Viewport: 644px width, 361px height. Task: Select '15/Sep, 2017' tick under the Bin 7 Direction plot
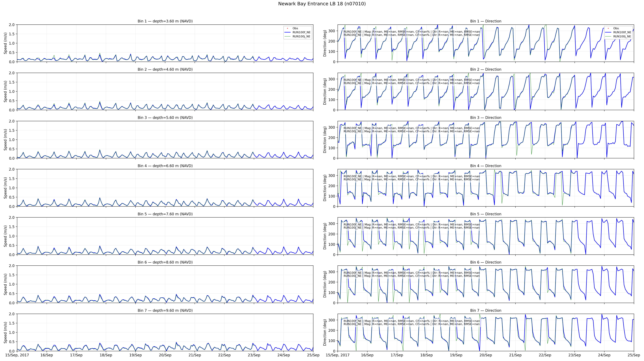tap(337, 355)
